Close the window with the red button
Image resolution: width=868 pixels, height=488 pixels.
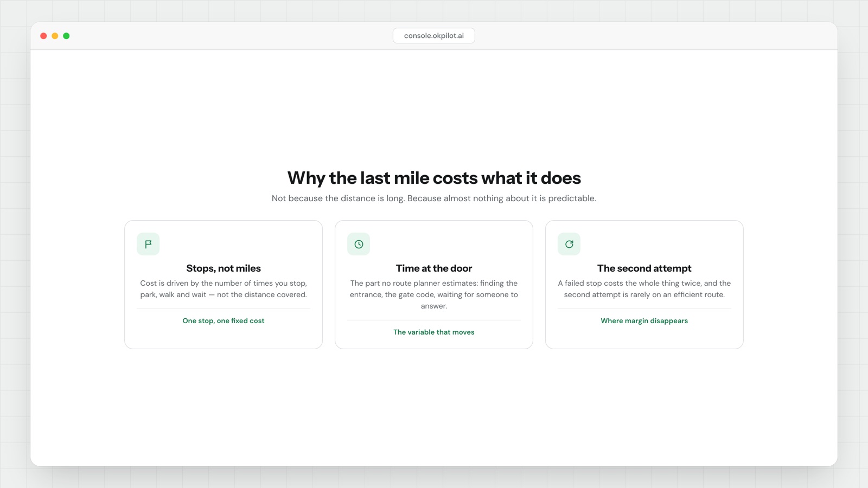pos(43,36)
